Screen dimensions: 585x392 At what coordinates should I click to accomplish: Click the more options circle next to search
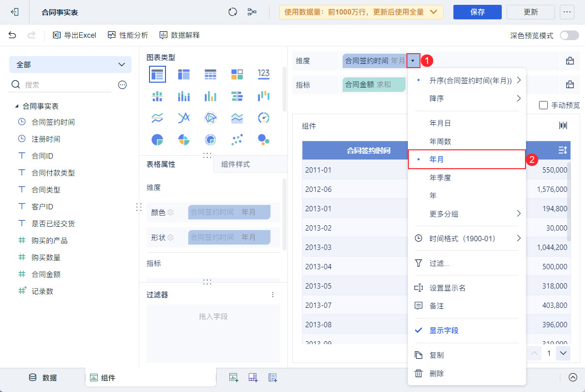click(122, 85)
